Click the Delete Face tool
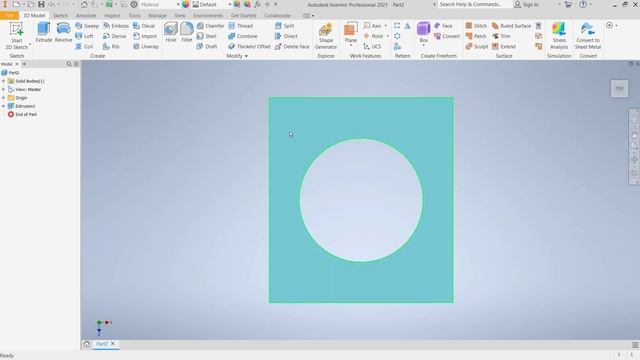The image size is (640, 360). [292, 47]
